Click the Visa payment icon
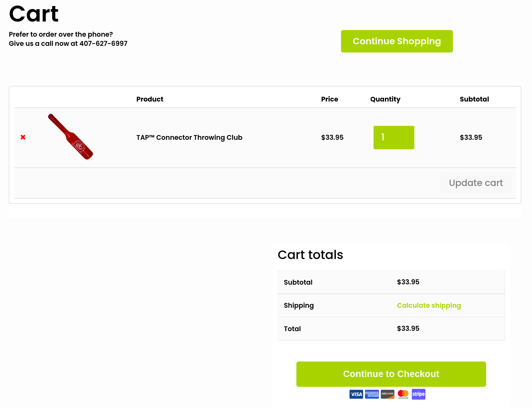Image resolution: width=532 pixels, height=408 pixels. coord(356,394)
